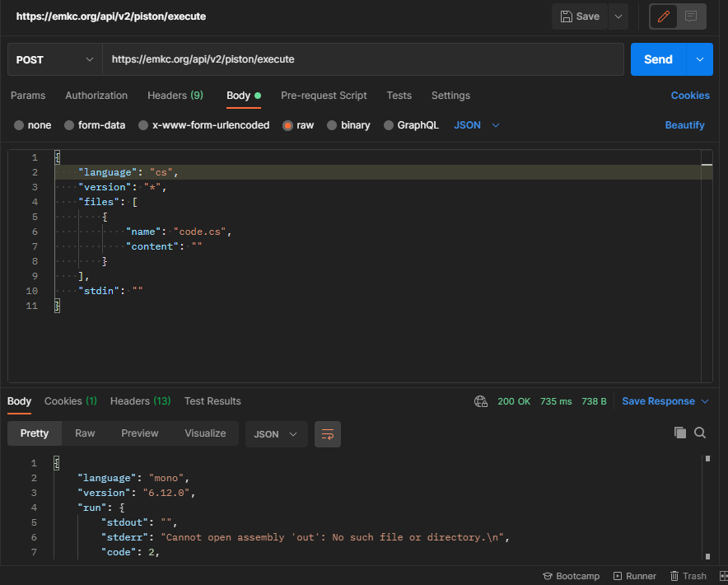Open the Cookies link
The width and height of the screenshot is (728, 585).
coord(690,96)
